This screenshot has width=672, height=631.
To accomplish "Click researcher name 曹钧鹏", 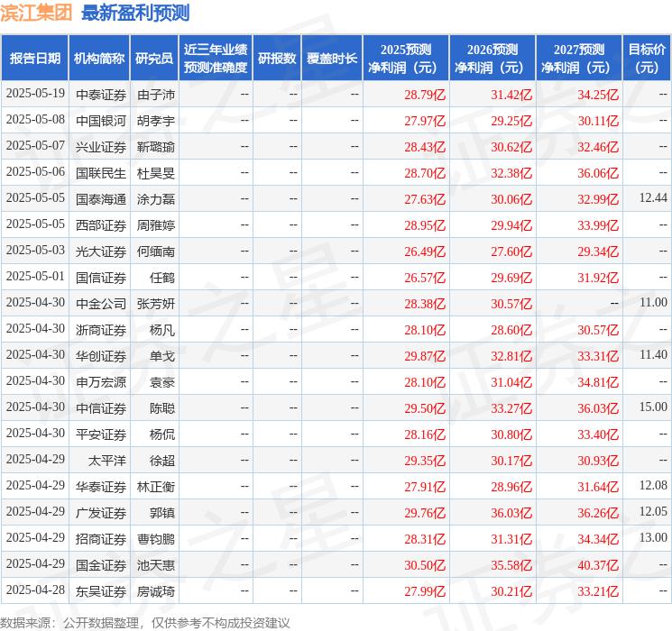I will pyautogui.click(x=156, y=539).
